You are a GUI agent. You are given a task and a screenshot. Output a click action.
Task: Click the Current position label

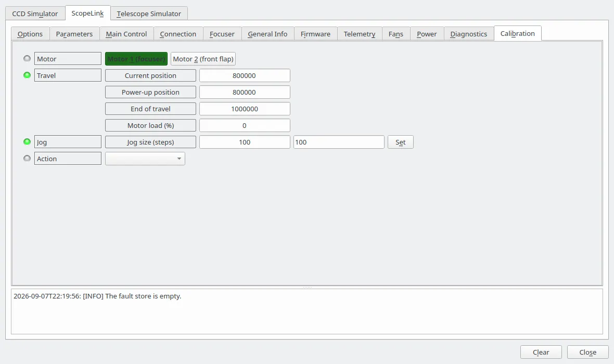point(150,75)
